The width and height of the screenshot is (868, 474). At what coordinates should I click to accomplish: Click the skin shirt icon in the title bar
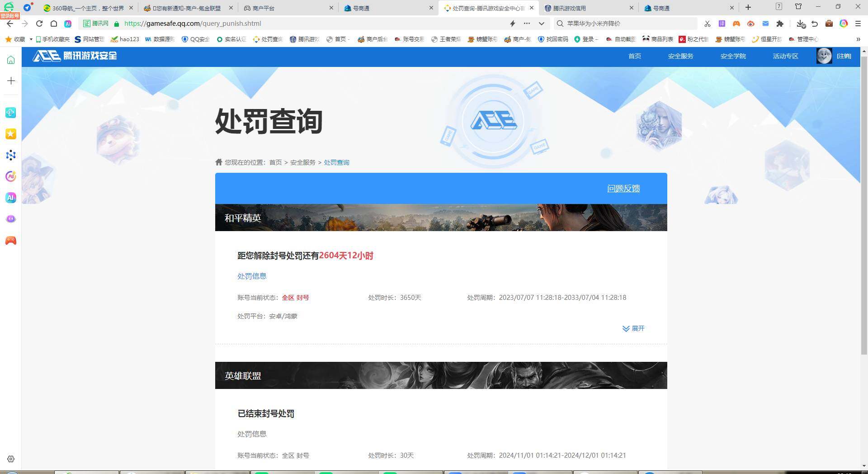[x=798, y=7]
